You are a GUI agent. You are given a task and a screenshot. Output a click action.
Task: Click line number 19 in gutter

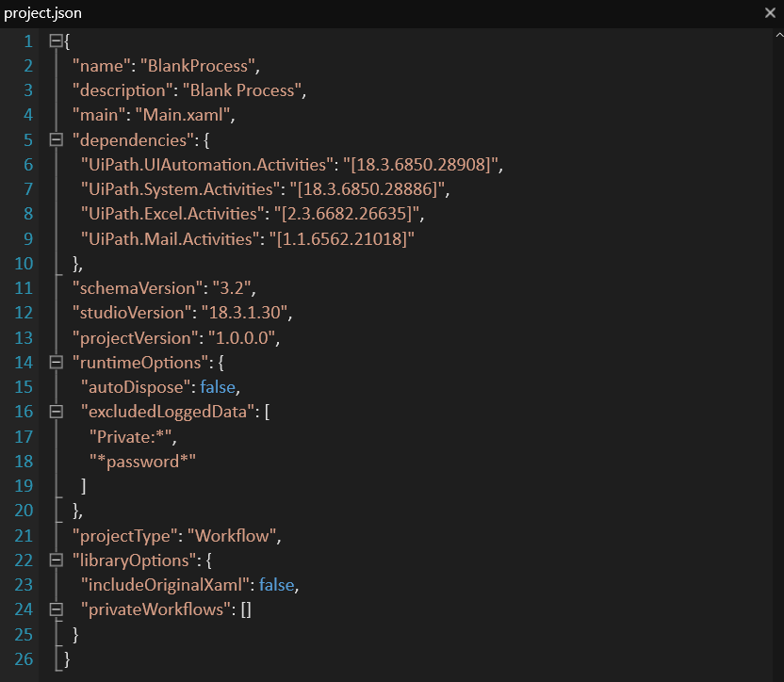[x=24, y=485]
